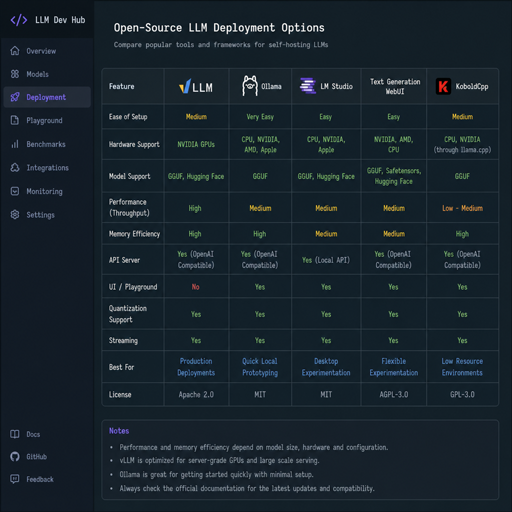This screenshot has height=512, width=512.
Task: Click the Quick Local Prototyping cell
Action: tap(260, 367)
